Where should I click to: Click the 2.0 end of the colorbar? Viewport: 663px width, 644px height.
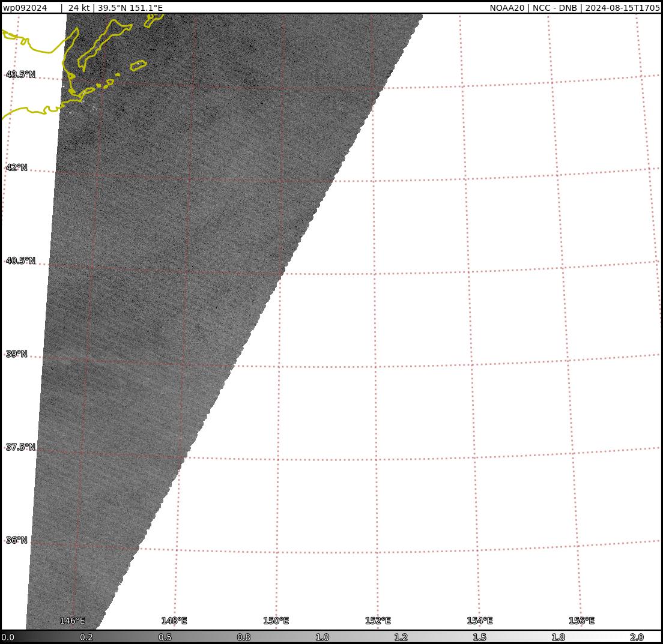637,637
